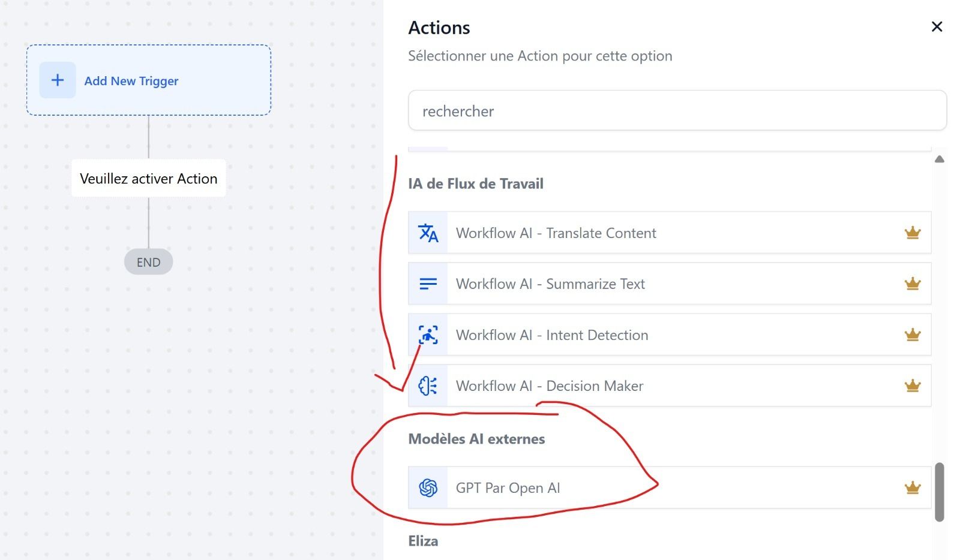
Task: Click the OpenAI logo icon
Action: coord(428,487)
